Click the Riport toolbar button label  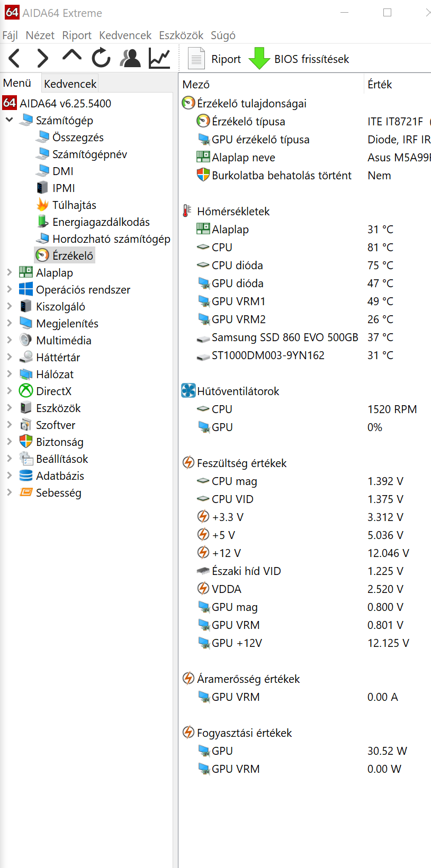pyautogui.click(x=226, y=59)
